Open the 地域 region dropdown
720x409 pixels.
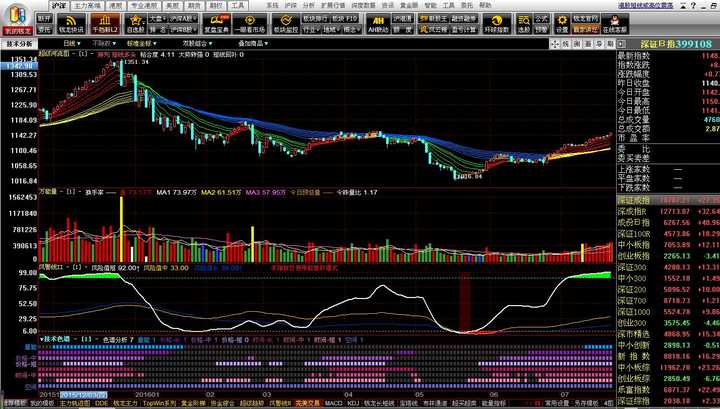coord(331,29)
